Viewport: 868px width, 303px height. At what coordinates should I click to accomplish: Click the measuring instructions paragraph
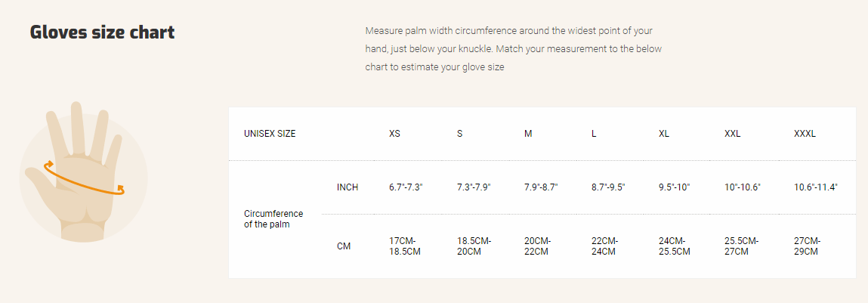513,49
